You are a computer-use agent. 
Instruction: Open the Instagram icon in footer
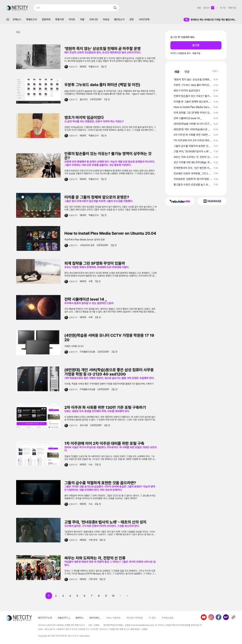211,617
